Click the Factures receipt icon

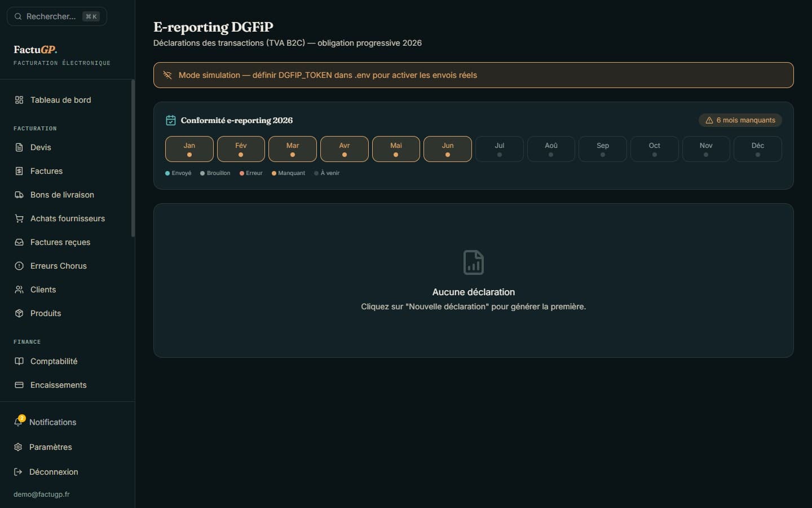(x=19, y=171)
